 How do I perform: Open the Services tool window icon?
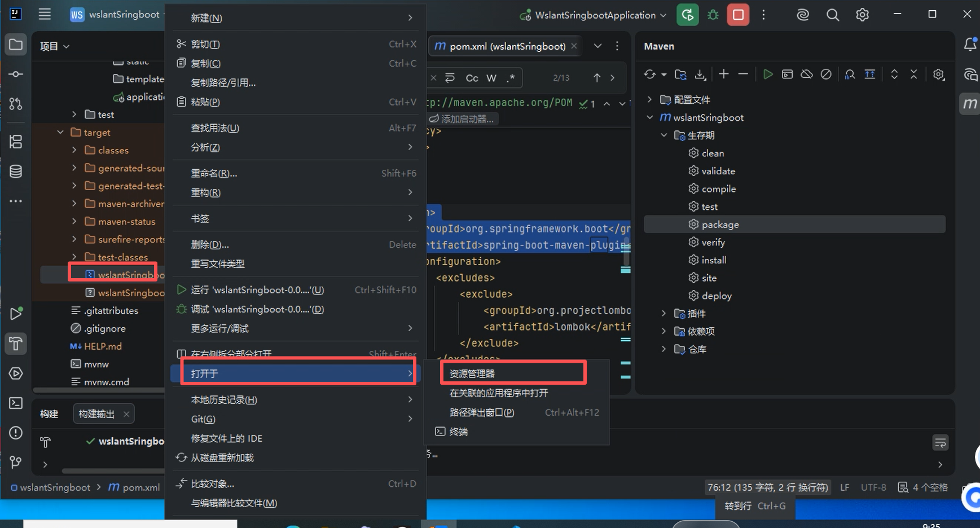click(16, 373)
